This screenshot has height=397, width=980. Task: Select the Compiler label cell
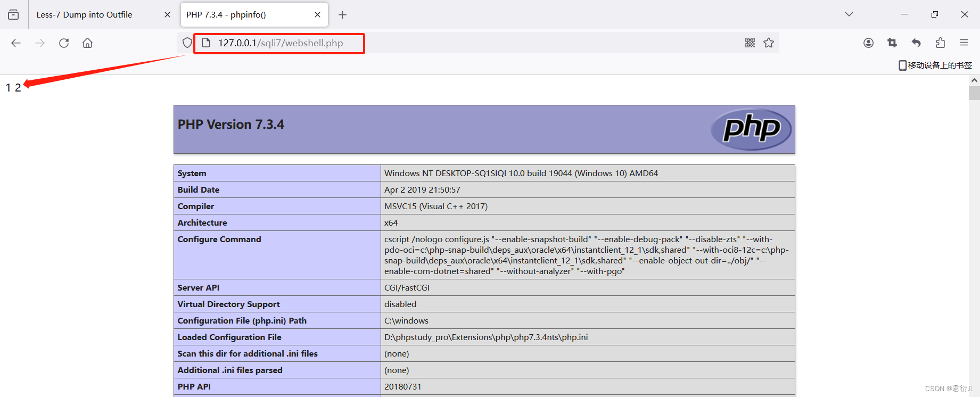click(x=277, y=206)
